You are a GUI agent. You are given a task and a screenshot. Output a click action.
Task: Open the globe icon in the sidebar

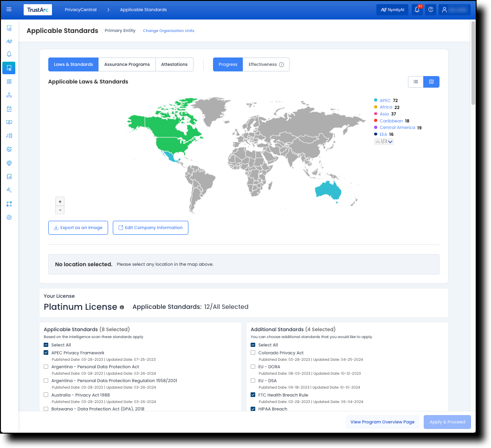click(9, 163)
